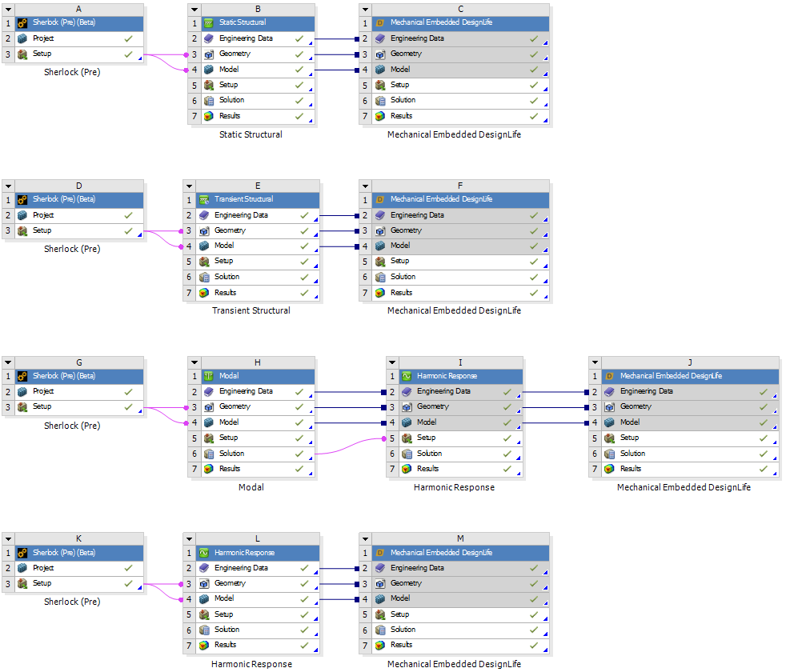This screenshot has width=786, height=672.
Task: Select the Engineering Data cell in system C
Action: point(461,38)
